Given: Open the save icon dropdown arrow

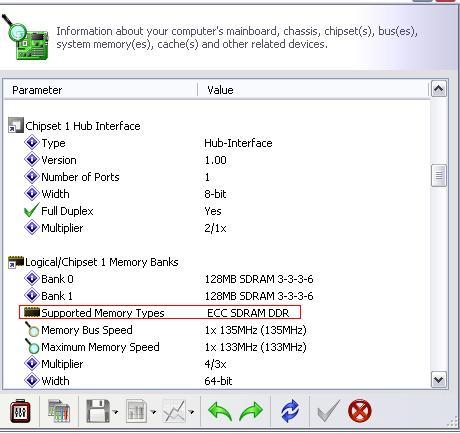Looking at the screenshot, I should pos(115,412).
